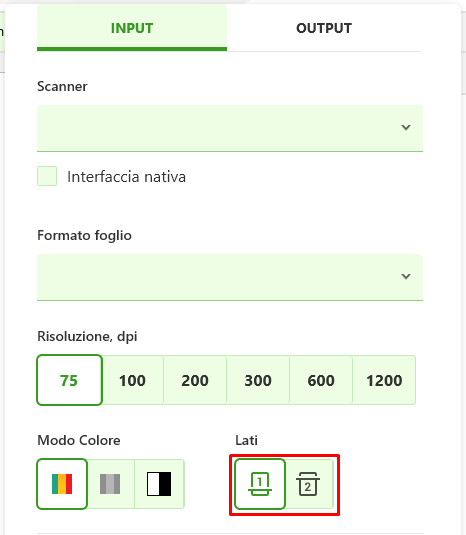Select full color scan mode icon
The image size is (466, 535).
click(62, 484)
